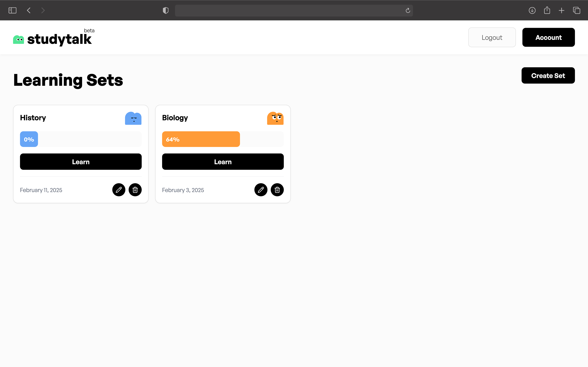Click the browser shield/privacy icon

165,10
